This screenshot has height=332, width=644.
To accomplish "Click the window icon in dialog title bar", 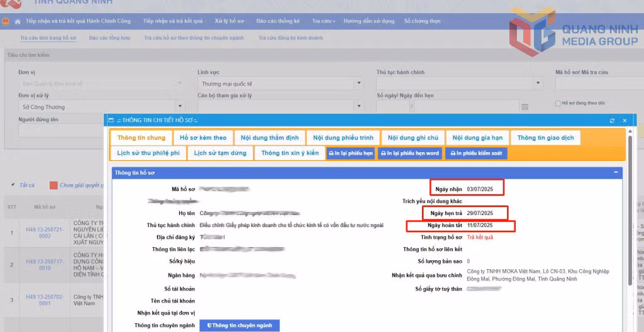I will pos(111,120).
